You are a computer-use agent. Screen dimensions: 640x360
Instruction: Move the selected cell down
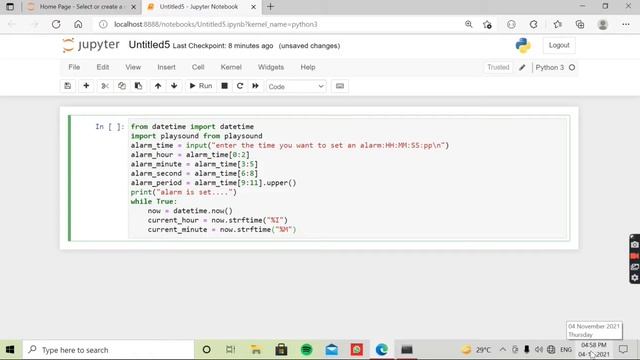(174, 86)
